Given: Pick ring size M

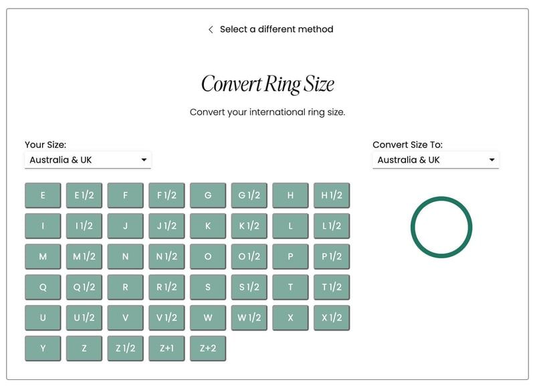Looking at the screenshot, I should 43,257.
